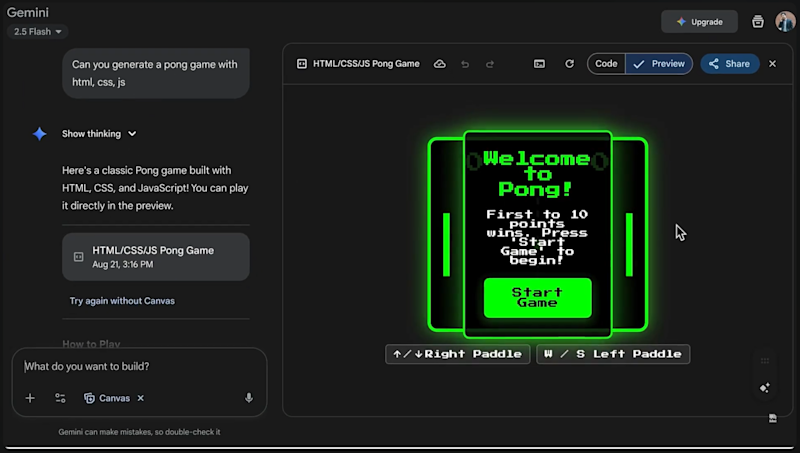Click the plus icon to add files
The height and width of the screenshot is (453, 800).
click(30, 398)
